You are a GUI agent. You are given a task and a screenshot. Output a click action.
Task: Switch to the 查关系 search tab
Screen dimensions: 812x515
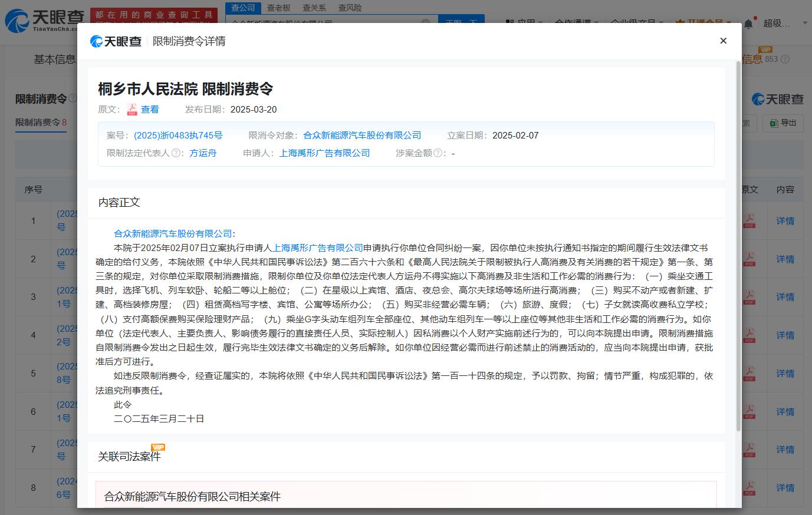(x=314, y=8)
